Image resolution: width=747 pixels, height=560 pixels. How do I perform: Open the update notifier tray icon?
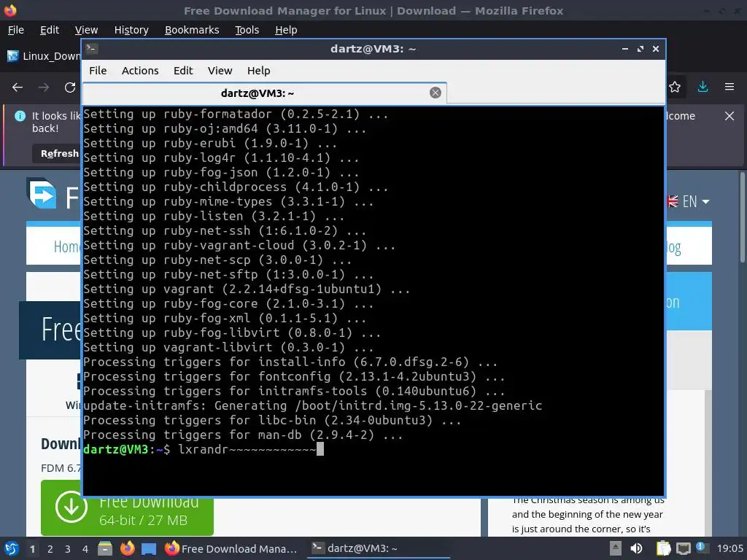coord(701,548)
